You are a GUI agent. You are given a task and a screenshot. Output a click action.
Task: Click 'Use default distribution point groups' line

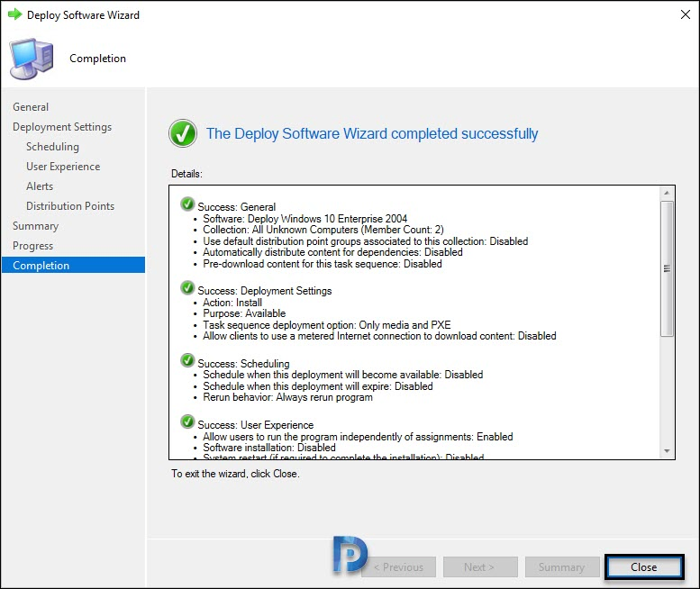(x=365, y=241)
